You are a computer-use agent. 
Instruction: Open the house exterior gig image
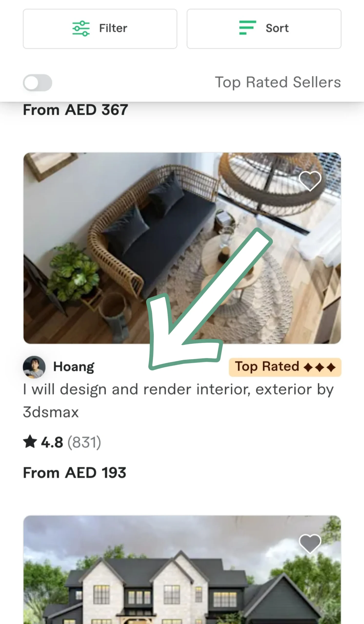pos(182,570)
